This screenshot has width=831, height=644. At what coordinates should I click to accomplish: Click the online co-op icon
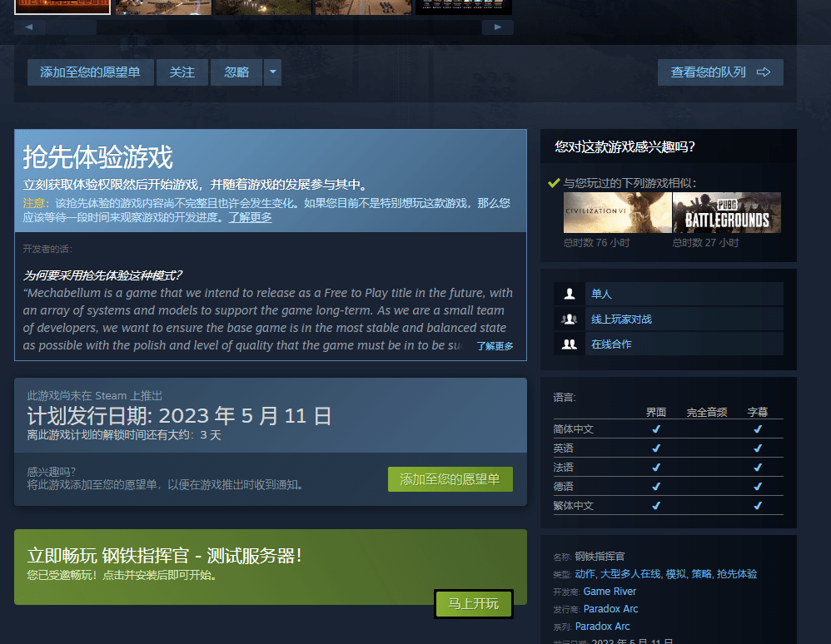(570, 344)
